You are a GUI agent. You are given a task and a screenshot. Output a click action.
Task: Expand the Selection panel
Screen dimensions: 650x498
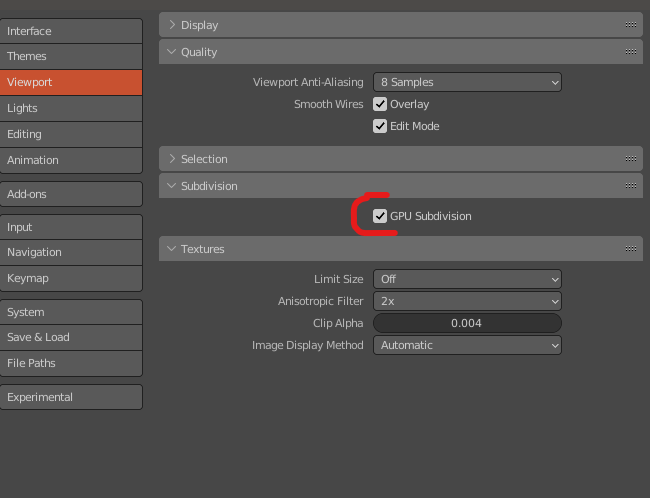click(172, 159)
